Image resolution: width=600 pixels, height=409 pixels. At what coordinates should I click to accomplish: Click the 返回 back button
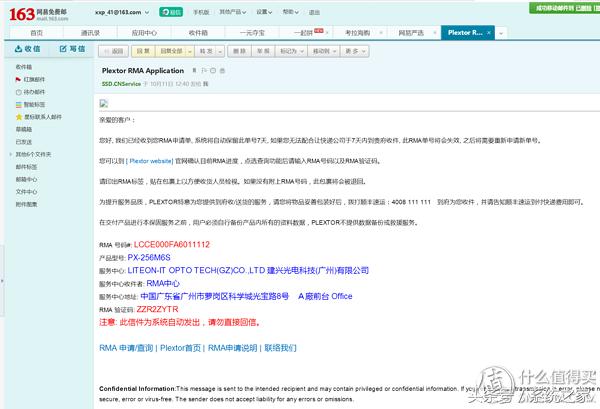click(113, 51)
